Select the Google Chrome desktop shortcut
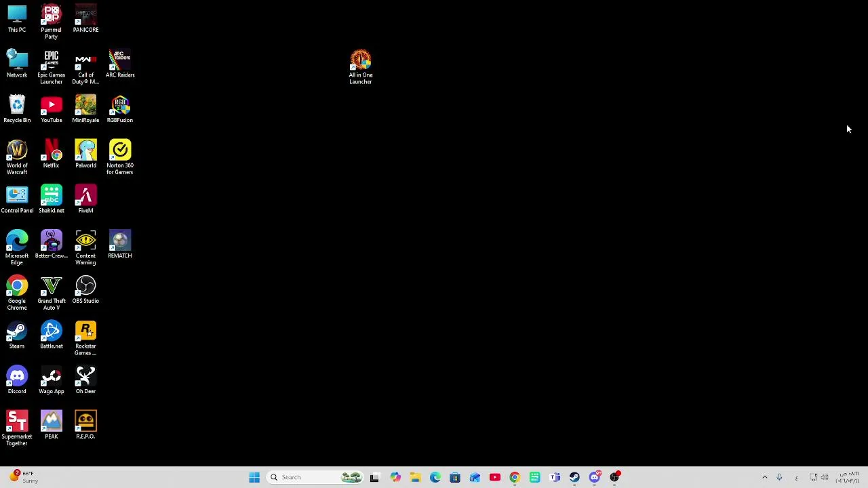 pyautogui.click(x=17, y=293)
